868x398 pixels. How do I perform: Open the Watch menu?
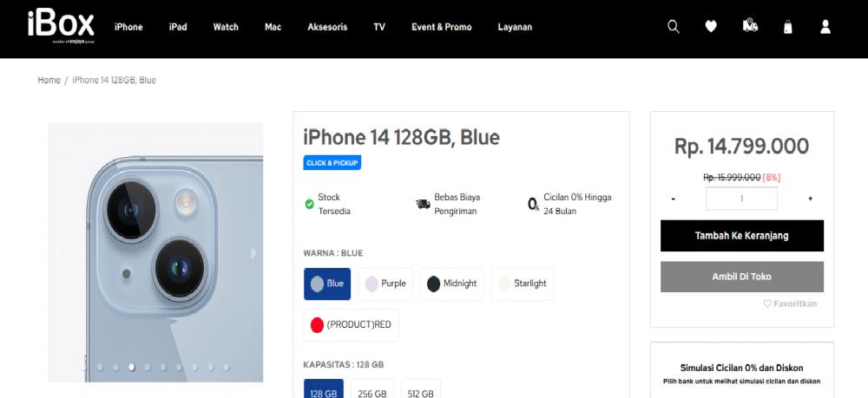226,27
